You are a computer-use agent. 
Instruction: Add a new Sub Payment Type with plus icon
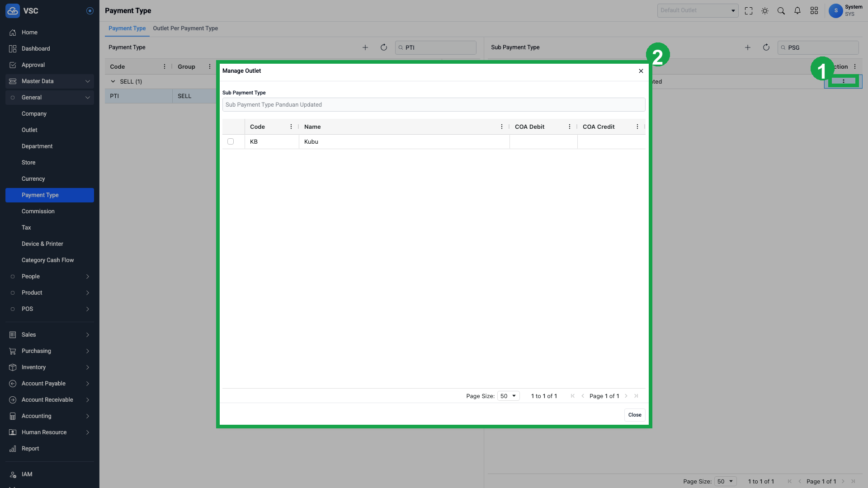tap(748, 47)
